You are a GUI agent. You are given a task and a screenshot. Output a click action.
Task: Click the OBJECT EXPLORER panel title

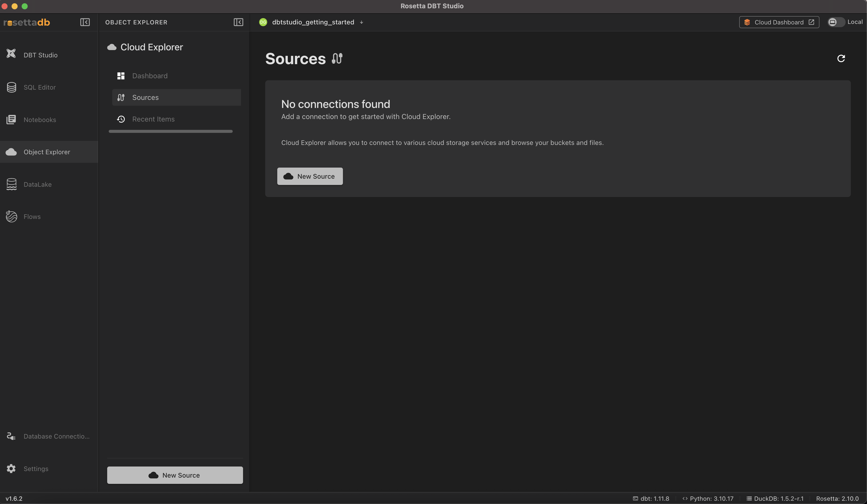[x=136, y=22]
